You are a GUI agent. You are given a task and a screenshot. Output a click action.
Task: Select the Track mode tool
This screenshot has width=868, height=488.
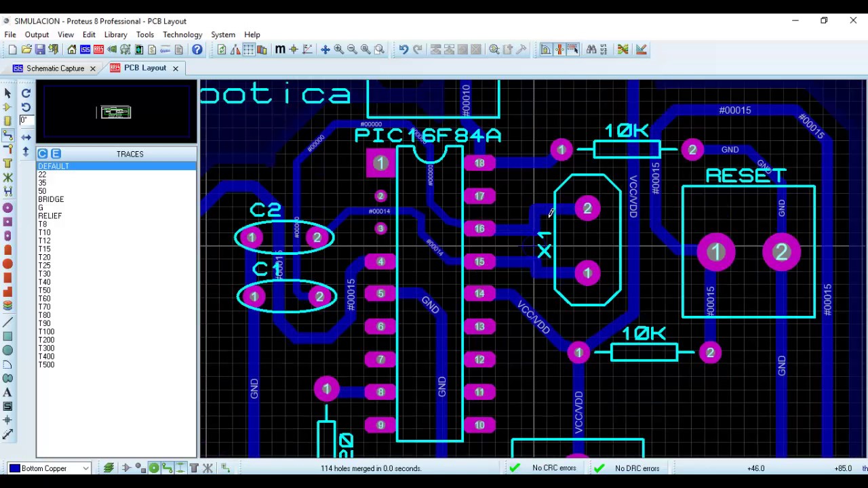(x=7, y=136)
